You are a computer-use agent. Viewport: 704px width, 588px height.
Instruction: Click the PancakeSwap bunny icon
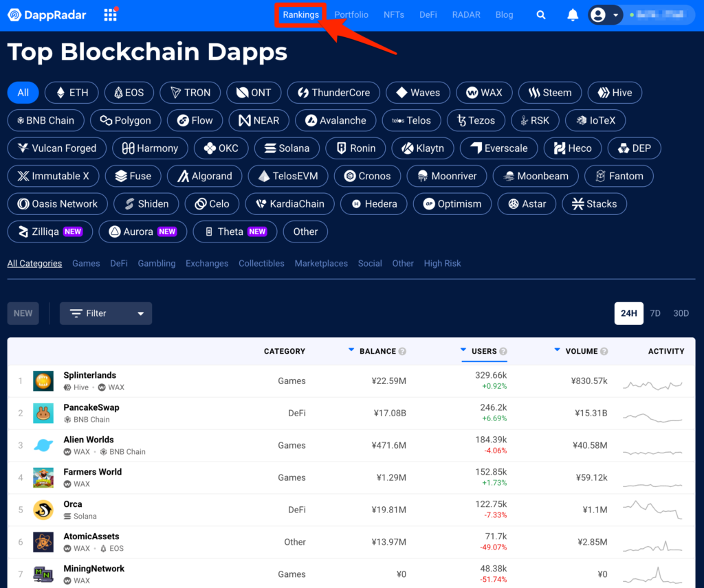click(x=43, y=413)
